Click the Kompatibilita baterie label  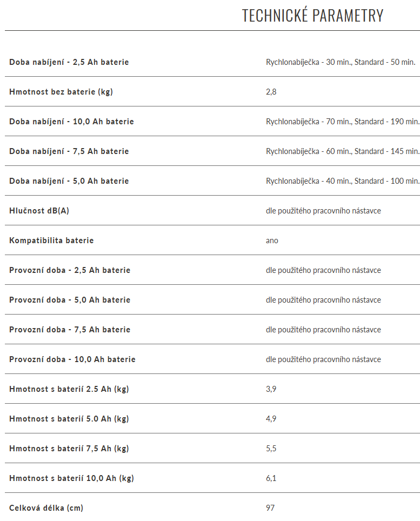[51, 241]
